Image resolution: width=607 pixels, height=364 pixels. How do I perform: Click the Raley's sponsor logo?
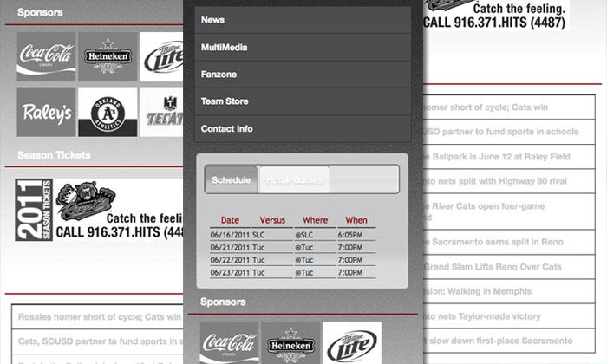coord(46,112)
